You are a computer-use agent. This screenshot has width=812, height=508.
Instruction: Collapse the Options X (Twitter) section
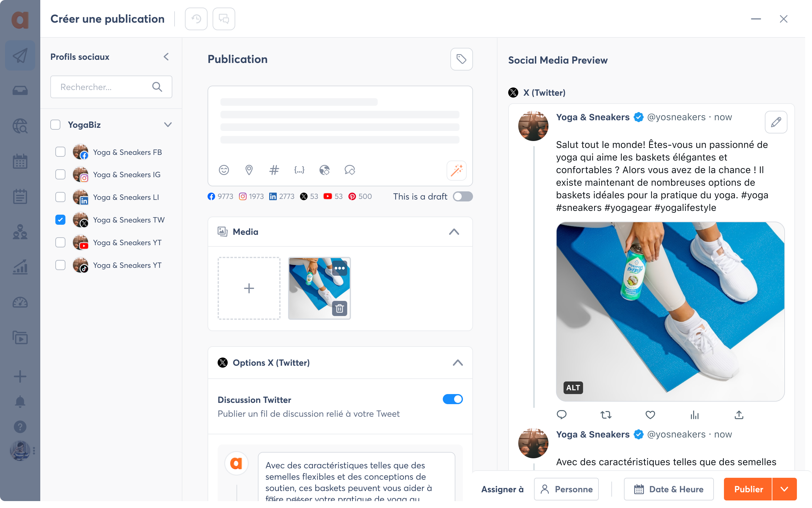[x=458, y=363]
